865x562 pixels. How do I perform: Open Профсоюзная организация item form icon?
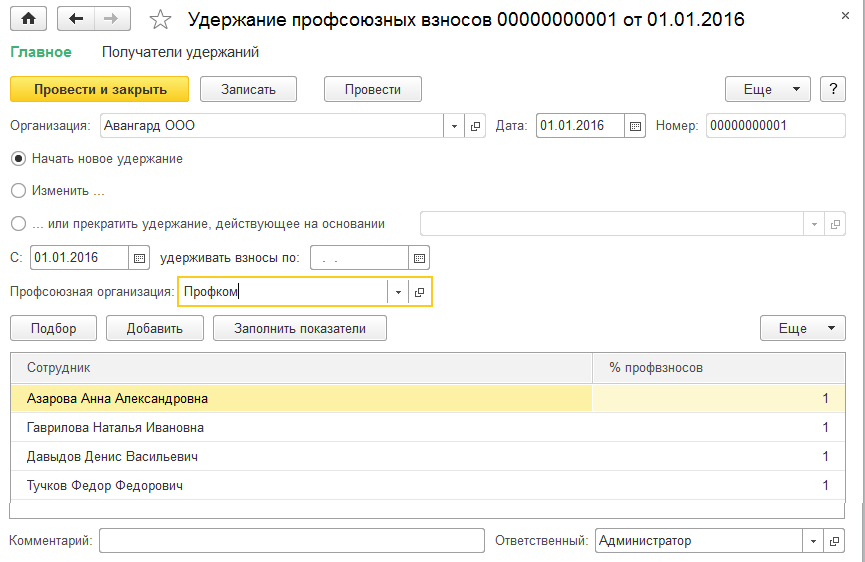click(x=420, y=292)
